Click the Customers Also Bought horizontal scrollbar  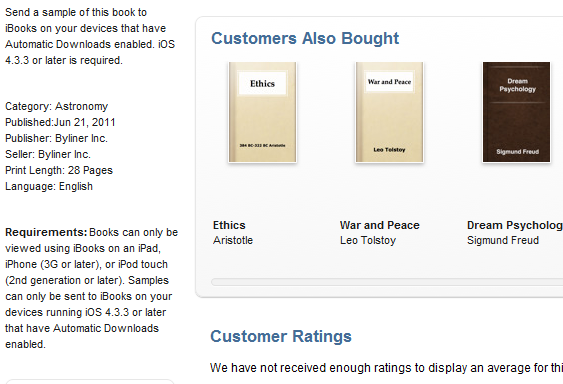pos(387,282)
